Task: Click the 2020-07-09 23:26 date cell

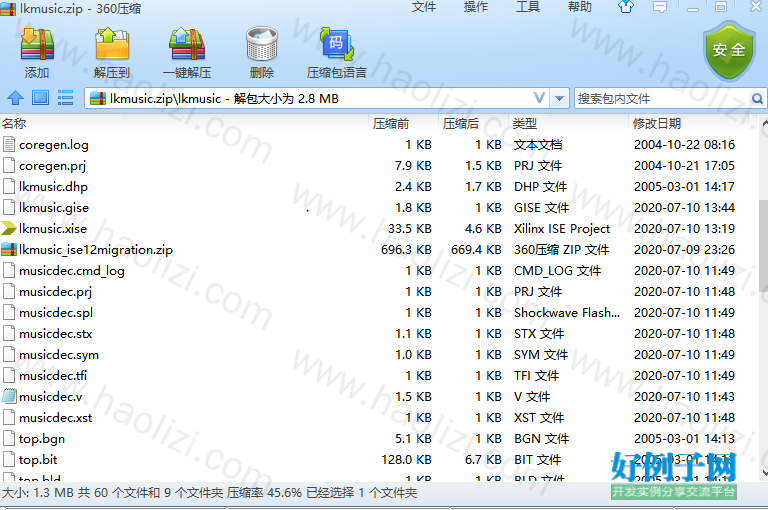Action: coord(684,249)
